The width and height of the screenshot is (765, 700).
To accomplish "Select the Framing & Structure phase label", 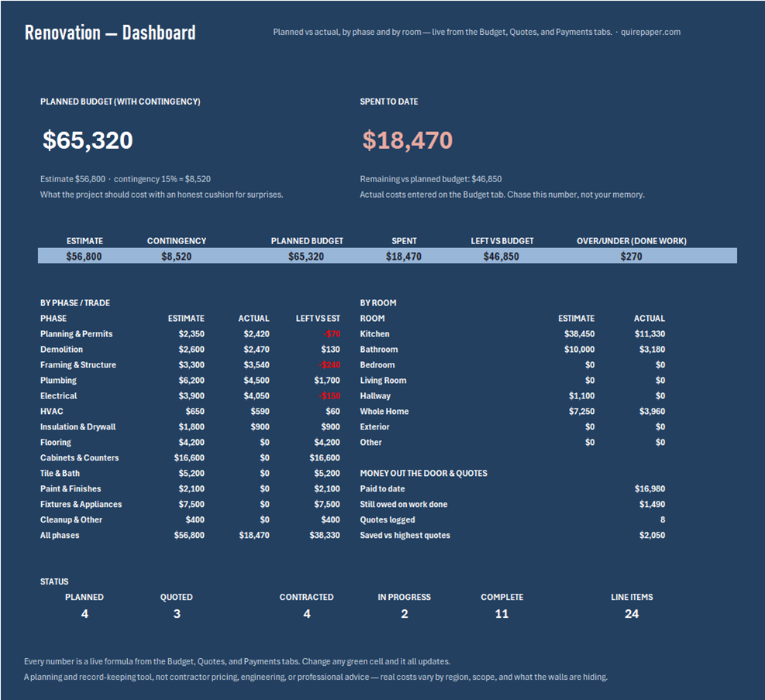I will [78, 365].
